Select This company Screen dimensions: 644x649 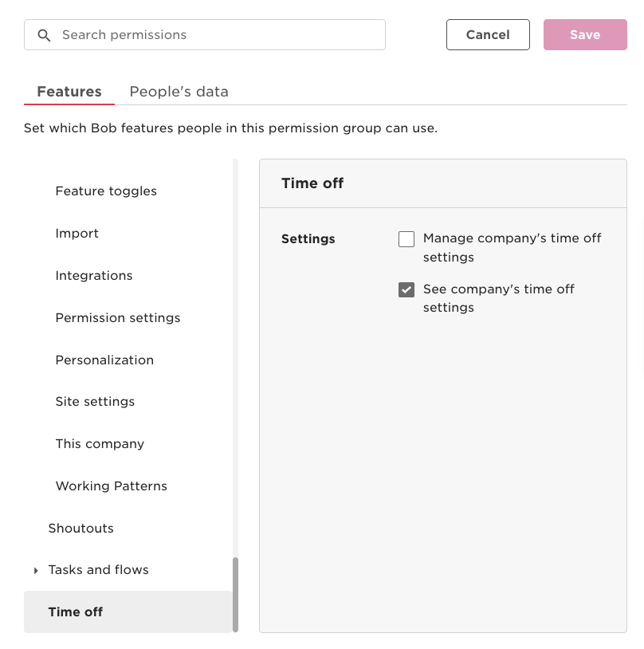(100, 443)
